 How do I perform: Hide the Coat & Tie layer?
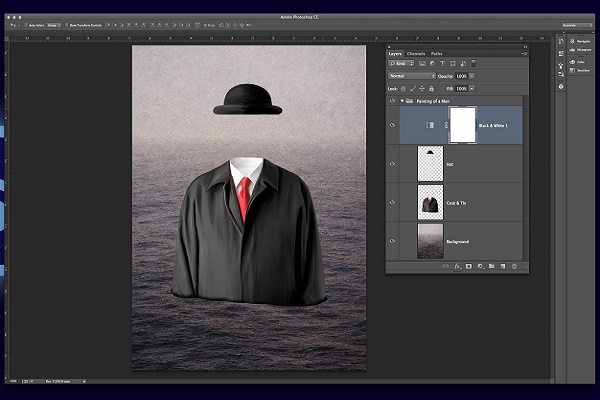392,202
